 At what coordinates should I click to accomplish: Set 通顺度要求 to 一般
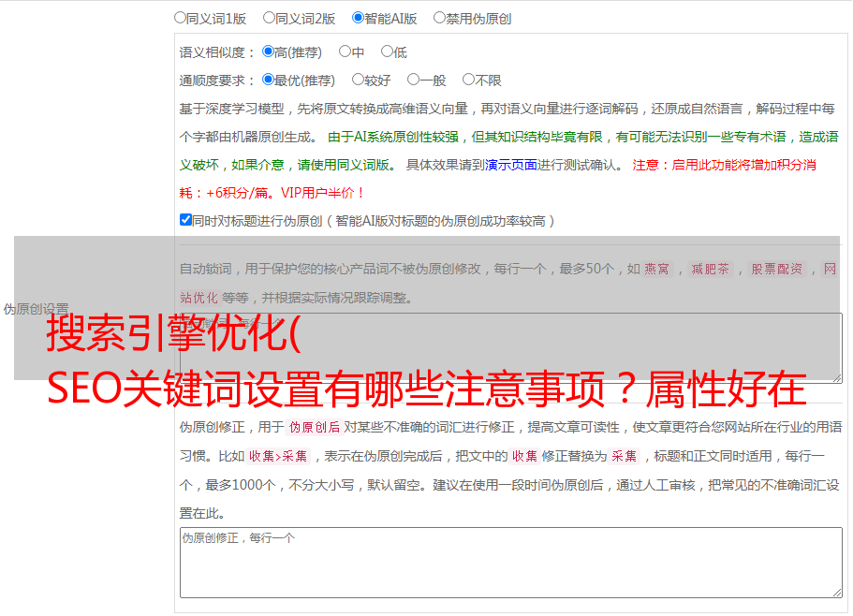414,80
